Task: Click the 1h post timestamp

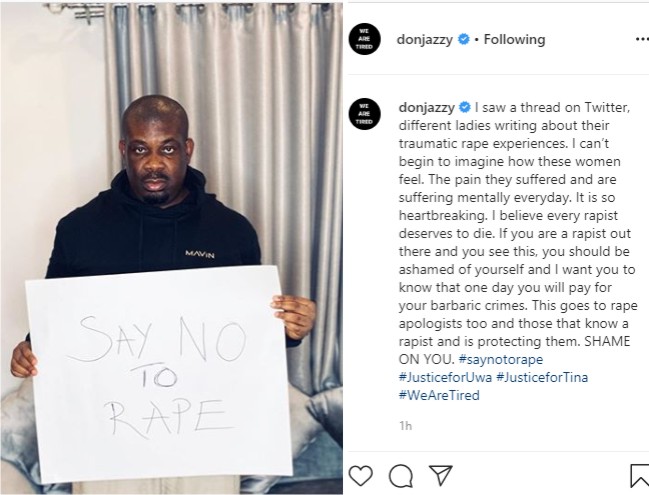Action: [x=405, y=426]
